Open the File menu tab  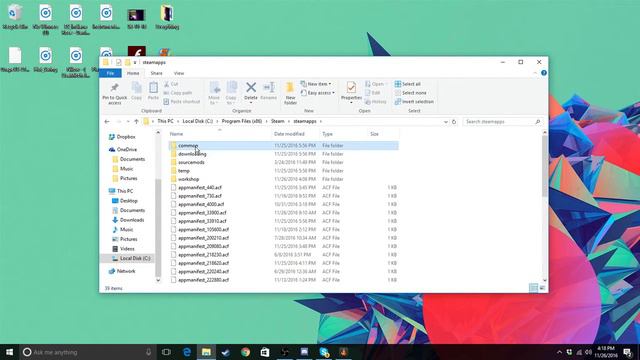click(x=110, y=73)
